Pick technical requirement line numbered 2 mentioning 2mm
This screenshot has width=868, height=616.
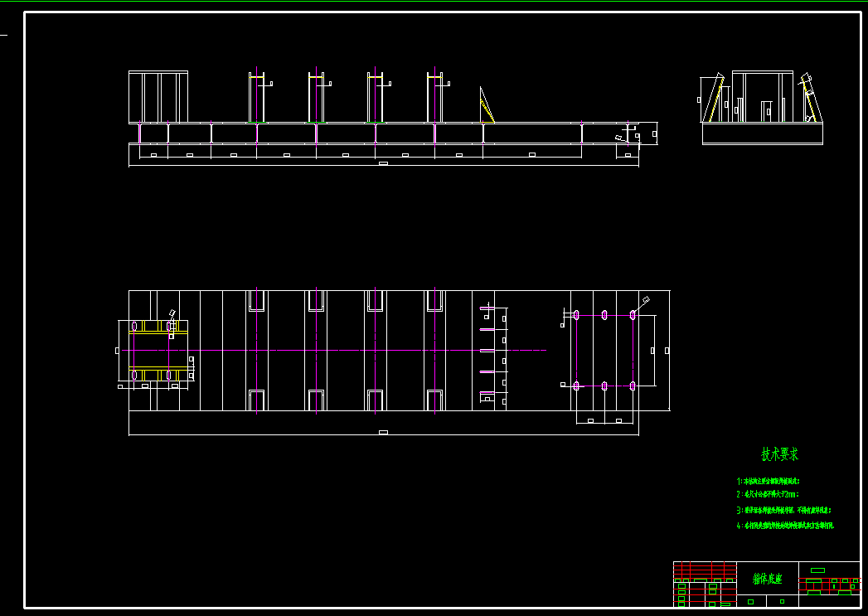pyautogui.click(x=767, y=494)
